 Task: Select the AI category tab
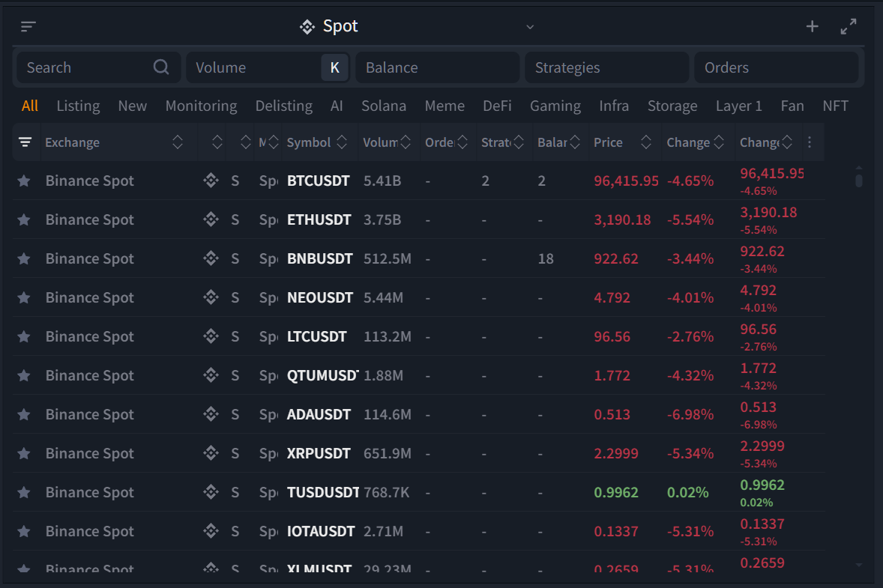(337, 106)
